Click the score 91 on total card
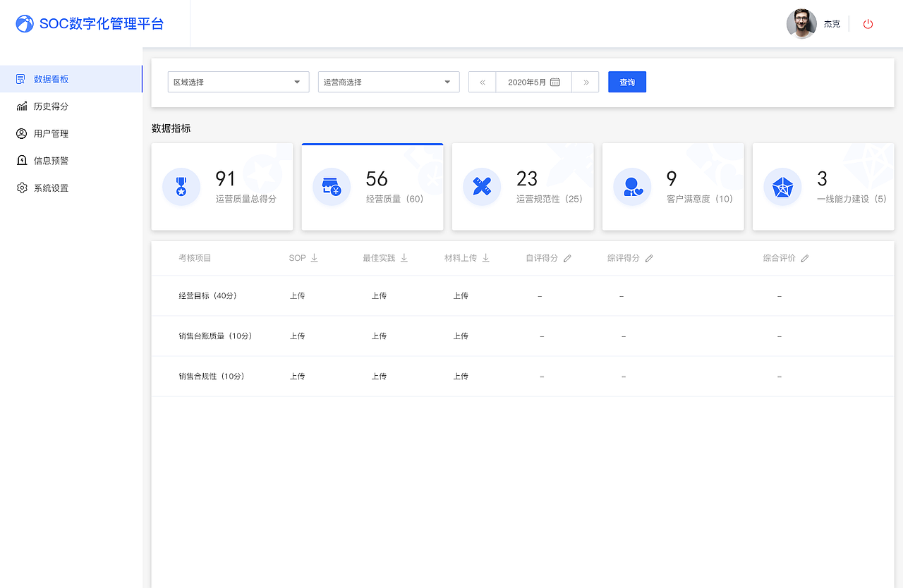The image size is (903, 588). point(226,178)
